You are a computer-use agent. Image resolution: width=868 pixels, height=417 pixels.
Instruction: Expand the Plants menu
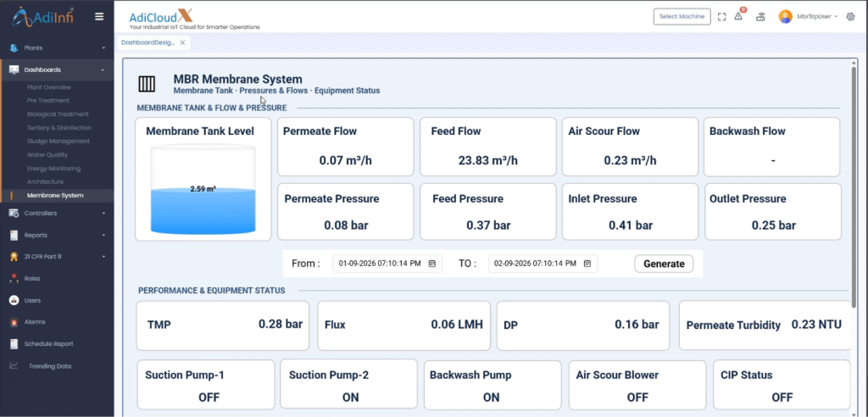coord(103,48)
